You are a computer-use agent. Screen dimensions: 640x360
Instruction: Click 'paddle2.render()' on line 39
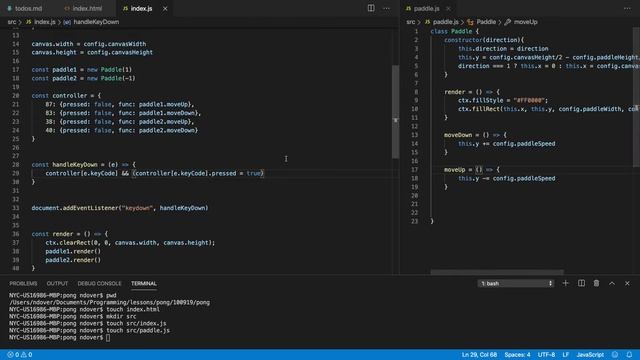point(73,260)
